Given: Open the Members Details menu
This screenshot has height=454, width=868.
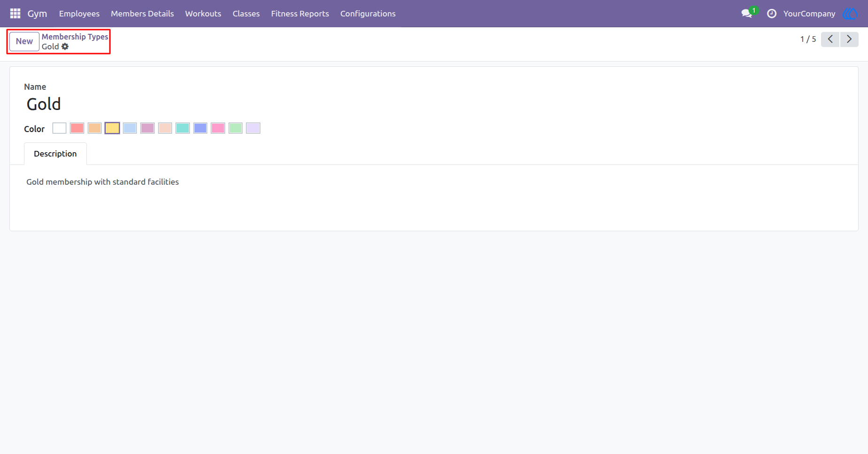Looking at the screenshot, I should coord(142,14).
